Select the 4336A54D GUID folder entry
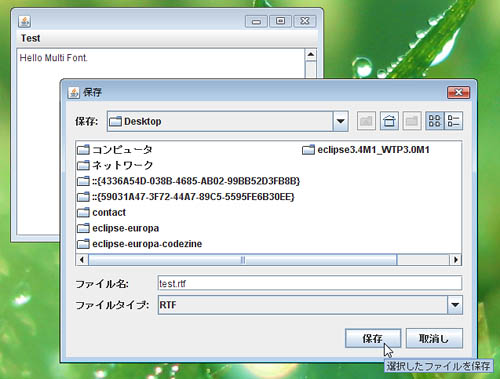500x379 pixels. tap(189, 181)
